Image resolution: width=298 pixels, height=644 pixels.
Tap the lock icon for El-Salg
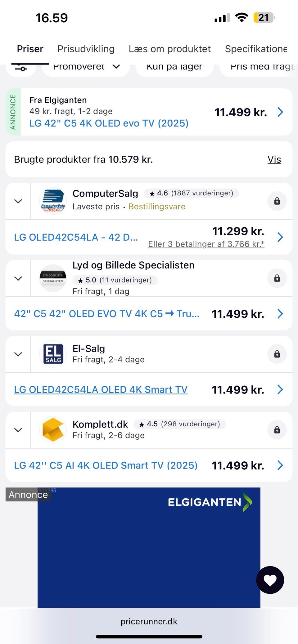277,354
